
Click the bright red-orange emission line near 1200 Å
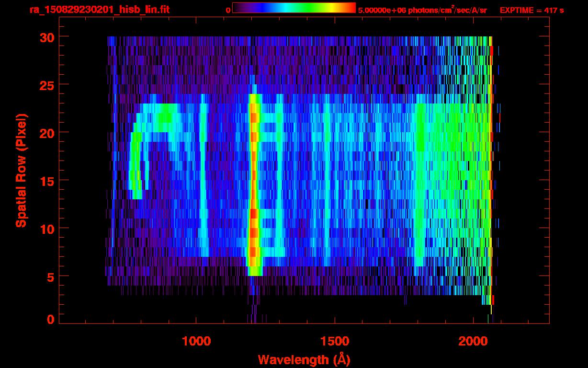point(254,182)
